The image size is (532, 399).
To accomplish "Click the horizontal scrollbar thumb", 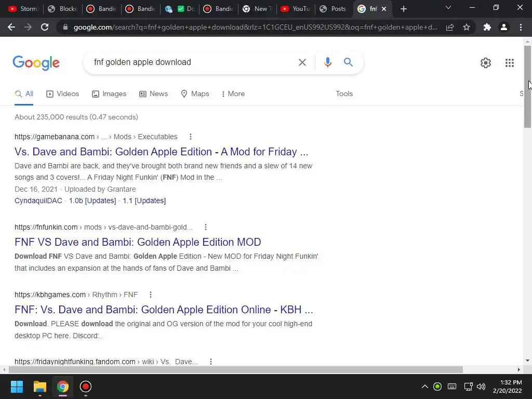I will [236, 369].
